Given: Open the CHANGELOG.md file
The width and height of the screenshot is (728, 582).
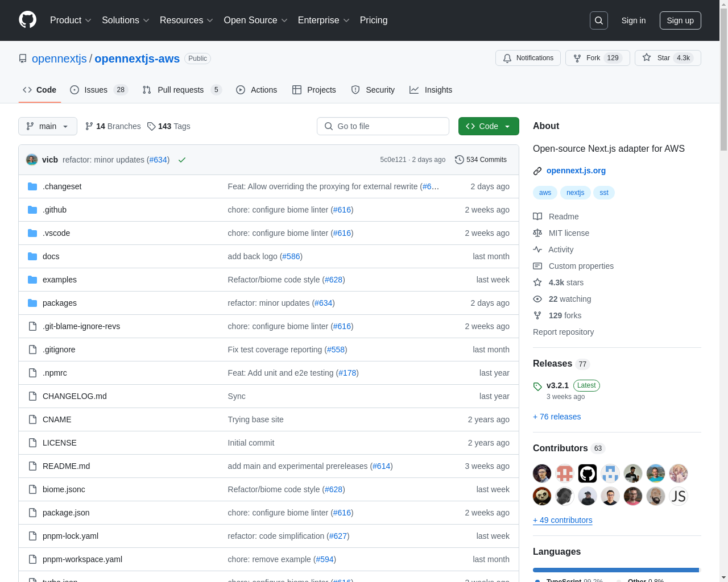Looking at the screenshot, I should pyautogui.click(x=75, y=396).
